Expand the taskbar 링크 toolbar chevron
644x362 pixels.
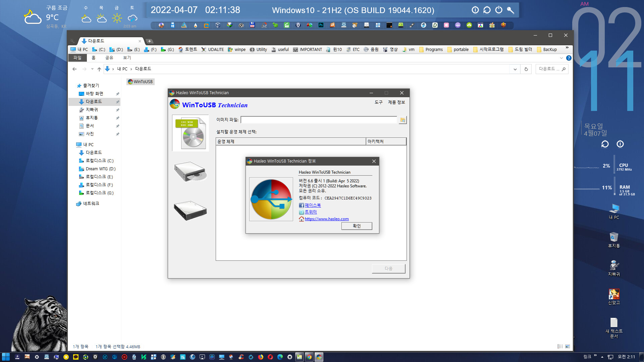[x=595, y=355]
